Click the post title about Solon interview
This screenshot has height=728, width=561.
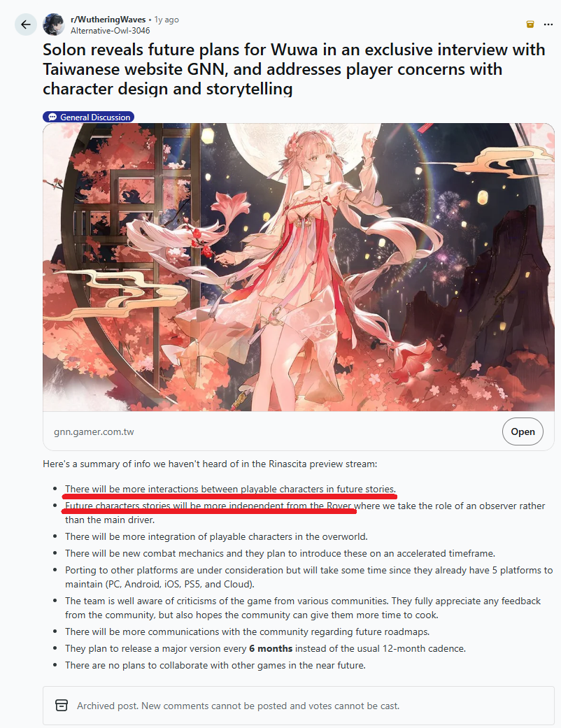(x=294, y=69)
